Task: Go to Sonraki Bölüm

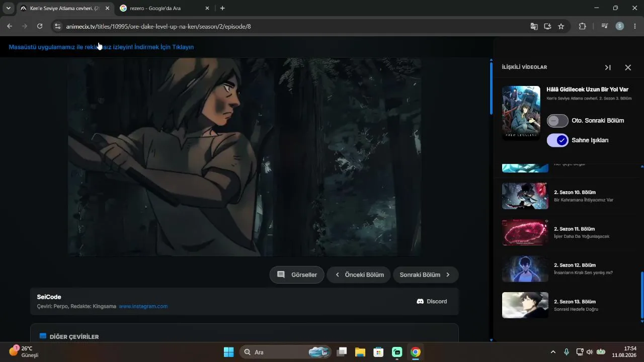Action: (x=426, y=275)
